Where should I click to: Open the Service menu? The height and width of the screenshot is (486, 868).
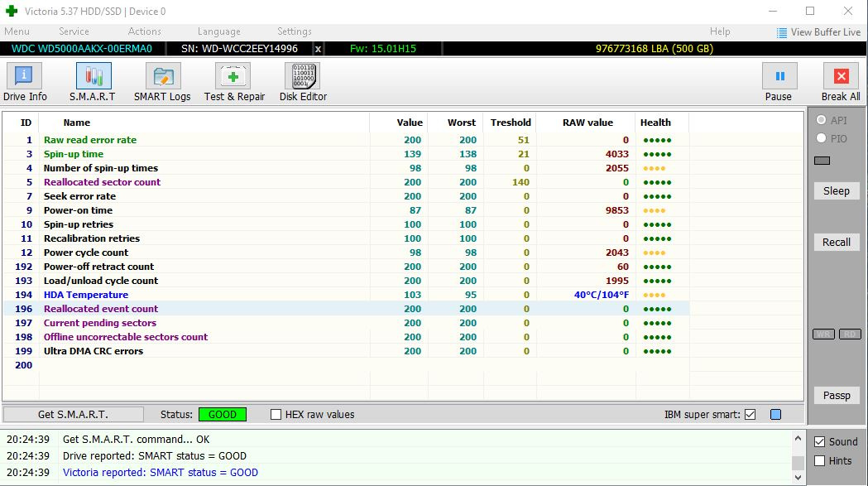[74, 31]
